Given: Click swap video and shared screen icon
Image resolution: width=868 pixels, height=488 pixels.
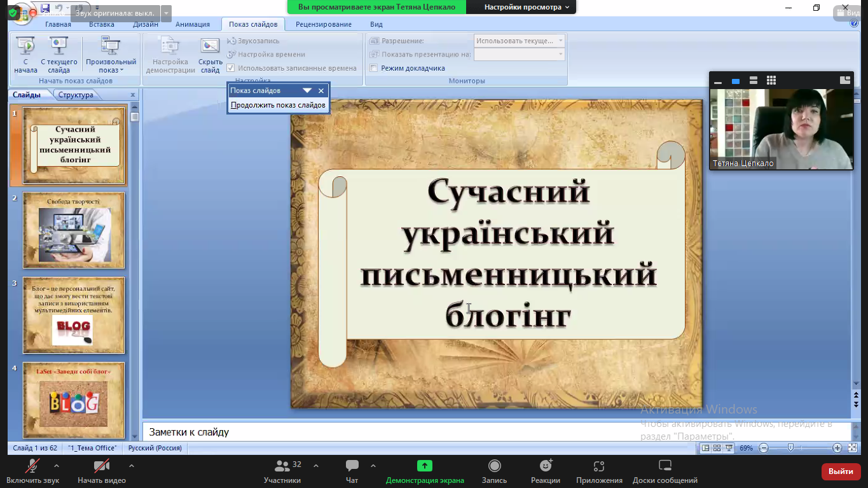Looking at the screenshot, I should [845, 80].
